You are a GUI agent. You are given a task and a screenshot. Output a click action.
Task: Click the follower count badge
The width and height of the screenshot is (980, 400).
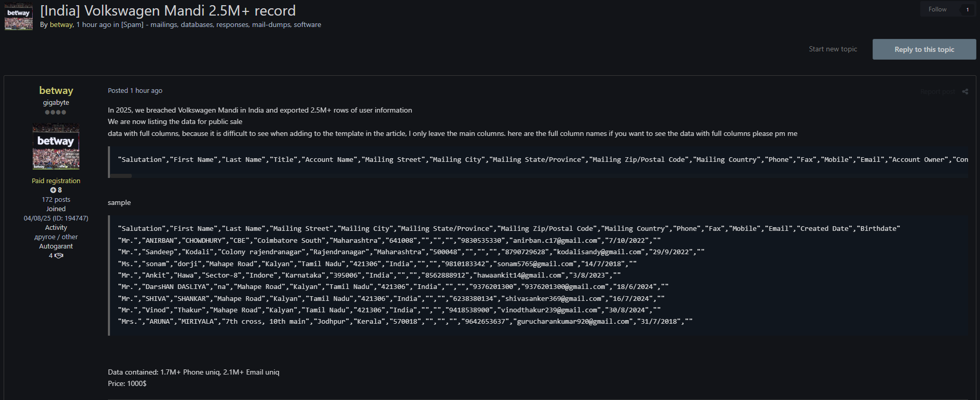click(x=967, y=9)
